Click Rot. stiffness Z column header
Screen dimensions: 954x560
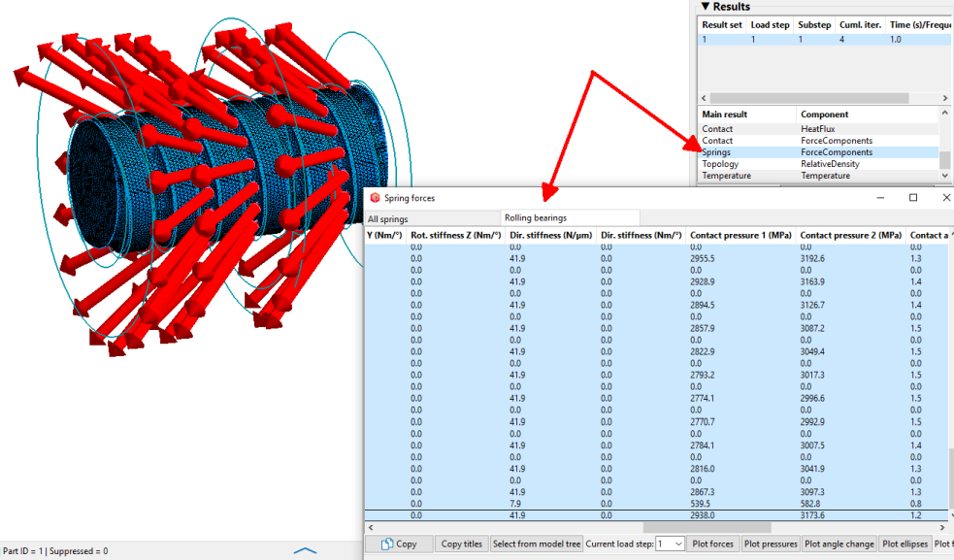pyautogui.click(x=455, y=235)
